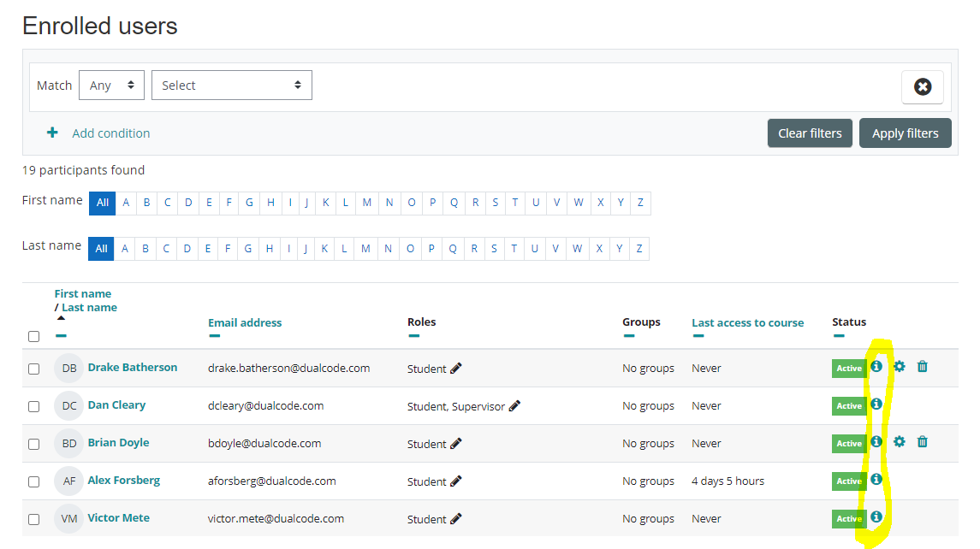The image size is (980, 549).
Task: Collapse the Email address column
Action: pos(215,336)
